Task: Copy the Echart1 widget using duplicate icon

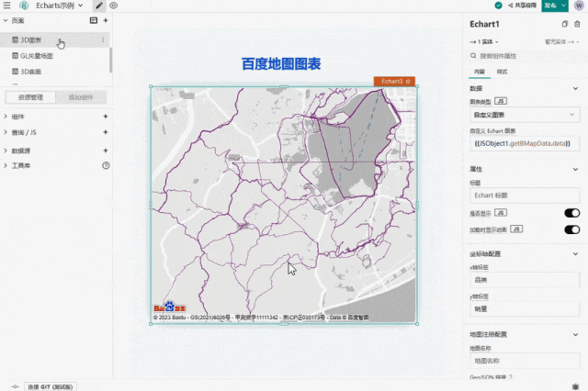Action: pos(565,24)
